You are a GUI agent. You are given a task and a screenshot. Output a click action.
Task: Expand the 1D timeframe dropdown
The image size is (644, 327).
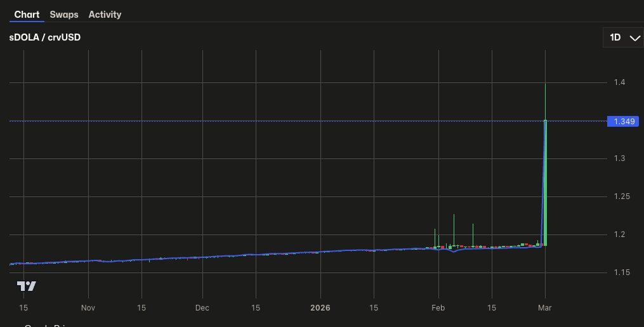pyautogui.click(x=624, y=37)
